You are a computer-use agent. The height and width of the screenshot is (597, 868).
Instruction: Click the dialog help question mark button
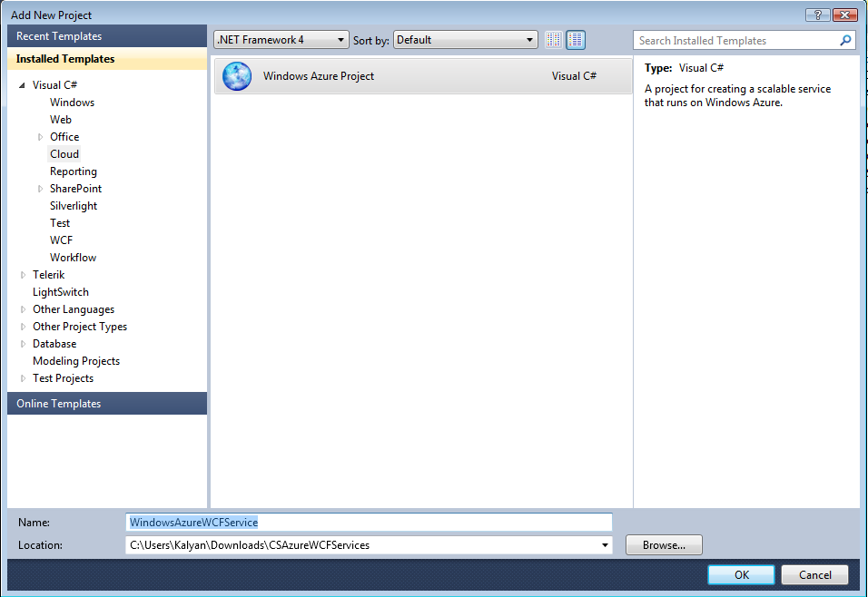click(817, 15)
